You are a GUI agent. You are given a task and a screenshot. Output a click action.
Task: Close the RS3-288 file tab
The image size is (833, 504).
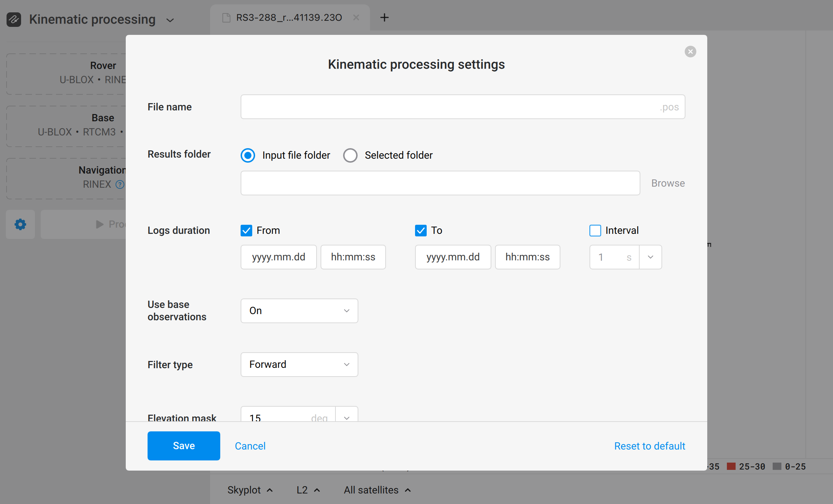pos(356,17)
